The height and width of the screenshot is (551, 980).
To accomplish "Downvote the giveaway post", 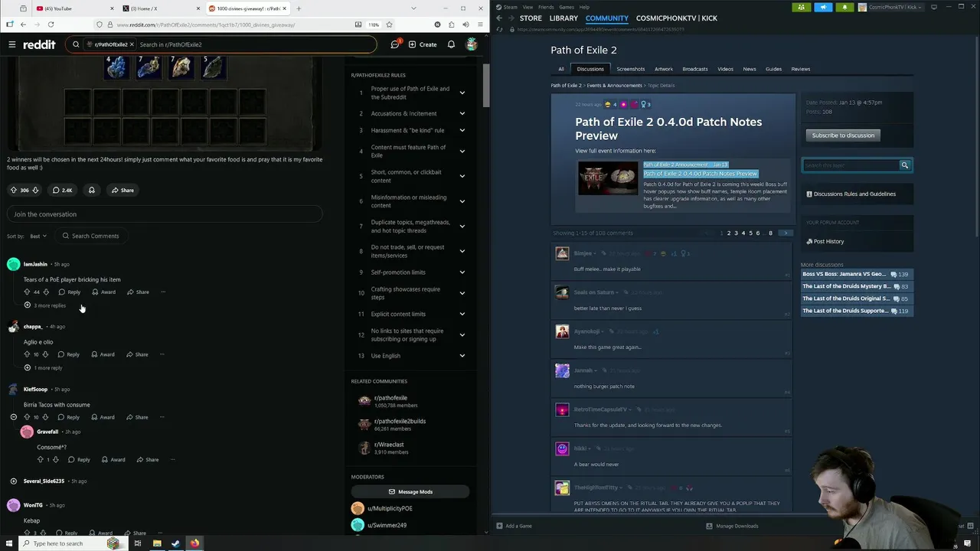I will [x=35, y=190].
